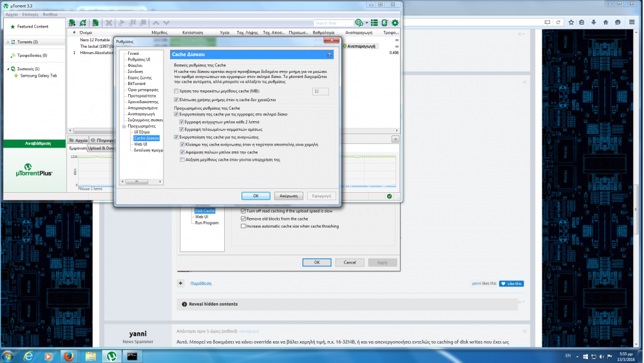Collapse the Προχωρημένες settings tree node

(x=124, y=126)
